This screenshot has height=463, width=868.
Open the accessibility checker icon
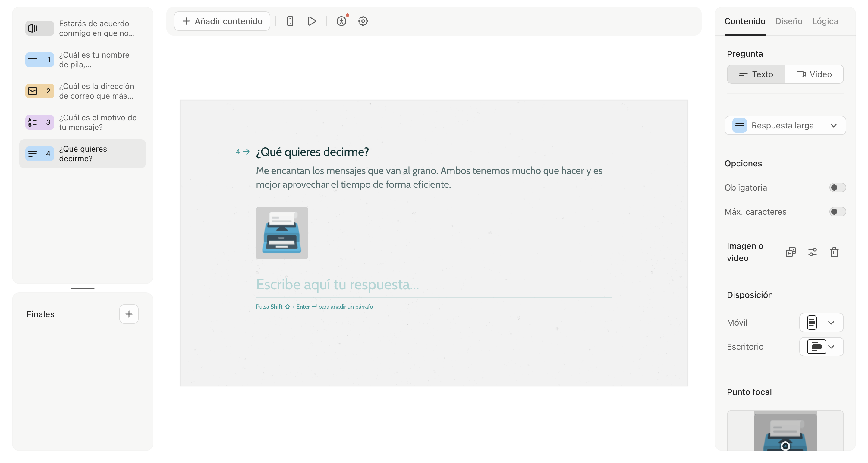(341, 21)
